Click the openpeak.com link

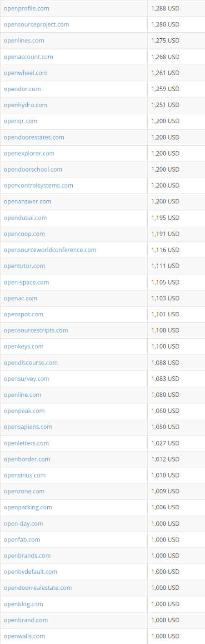tap(24, 411)
